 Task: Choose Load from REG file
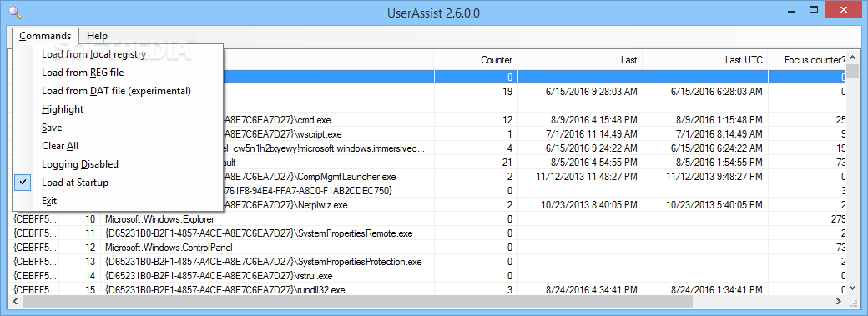118,73
